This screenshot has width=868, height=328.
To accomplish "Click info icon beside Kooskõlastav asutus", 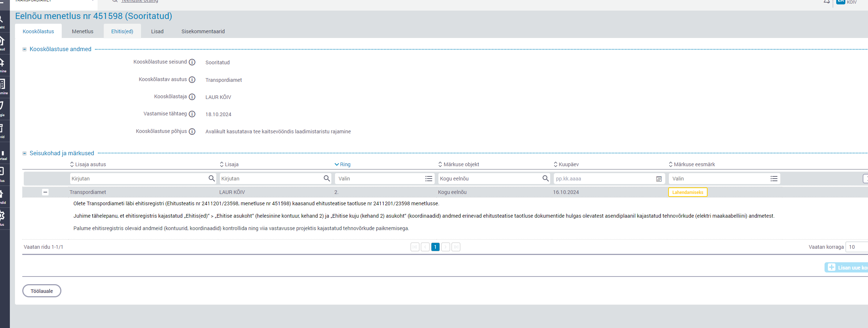I will tap(192, 80).
